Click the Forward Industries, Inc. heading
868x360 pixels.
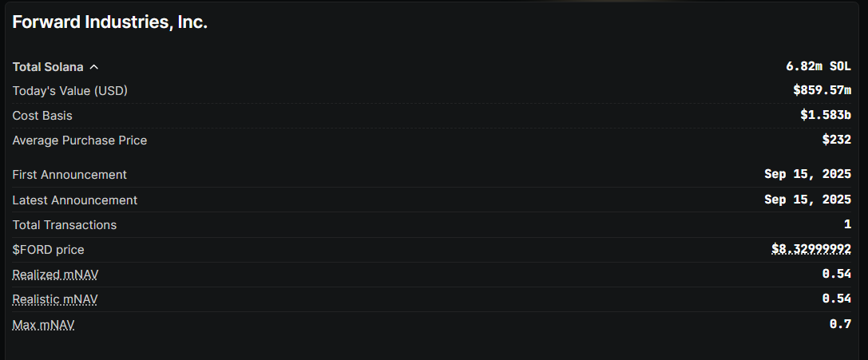[x=110, y=22]
